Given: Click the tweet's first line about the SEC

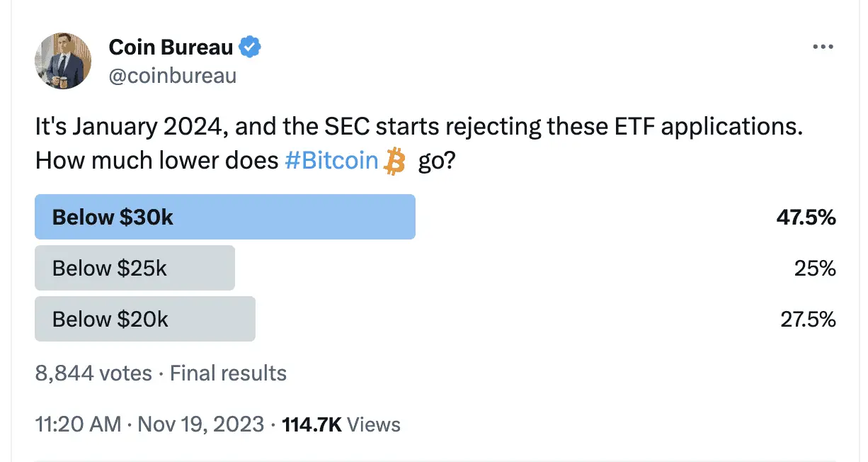Looking at the screenshot, I should click(420, 128).
